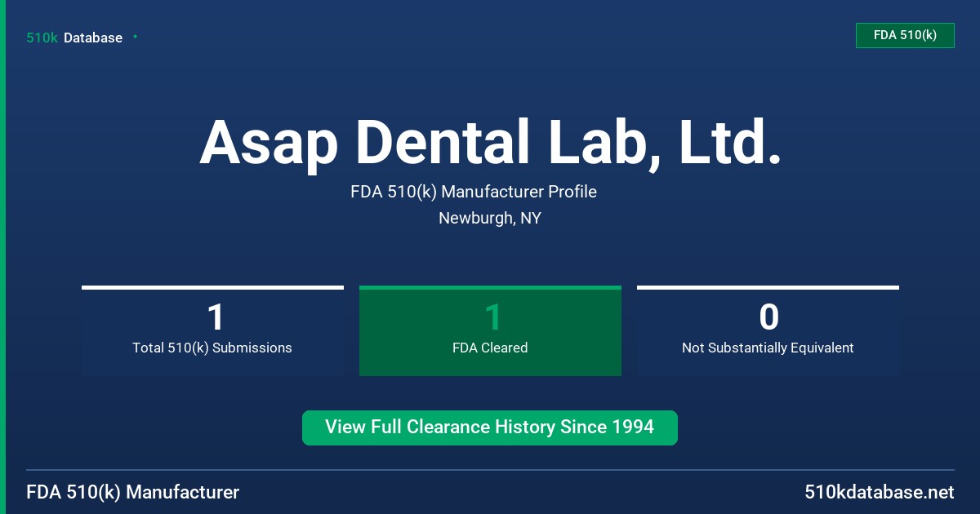
Task: Click the 510k Database logo text
Action: click(74, 38)
